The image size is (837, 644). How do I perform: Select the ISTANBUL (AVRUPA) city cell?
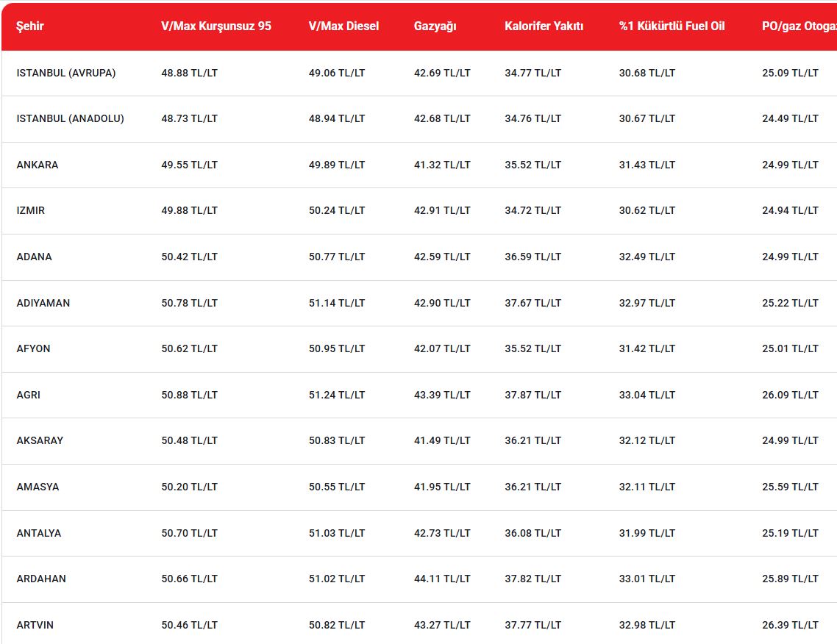pos(66,73)
